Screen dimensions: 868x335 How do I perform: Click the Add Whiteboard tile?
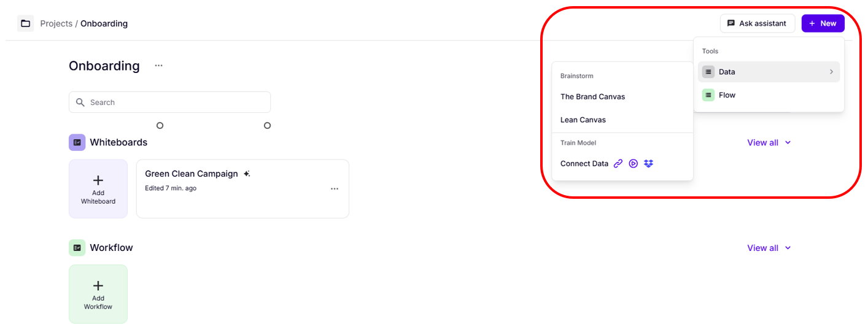pos(98,188)
